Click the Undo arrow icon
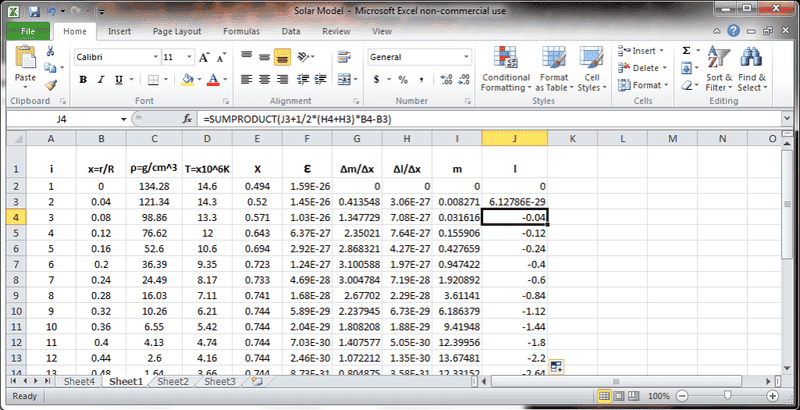Viewport: 800px width, 410px height. pyautogui.click(x=51, y=11)
